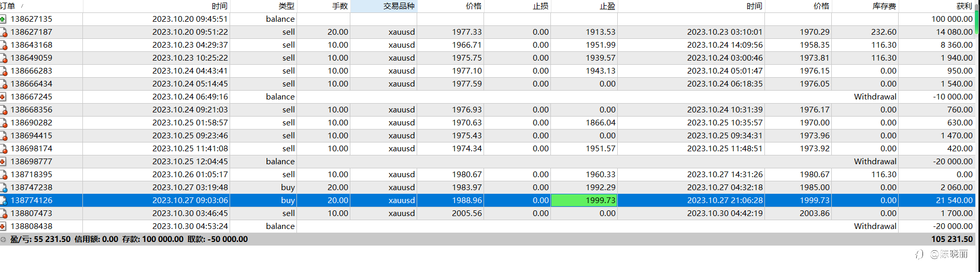Click the order icon beside 138649059
This screenshot has width=980, height=272.
pyautogui.click(x=3, y=58)
